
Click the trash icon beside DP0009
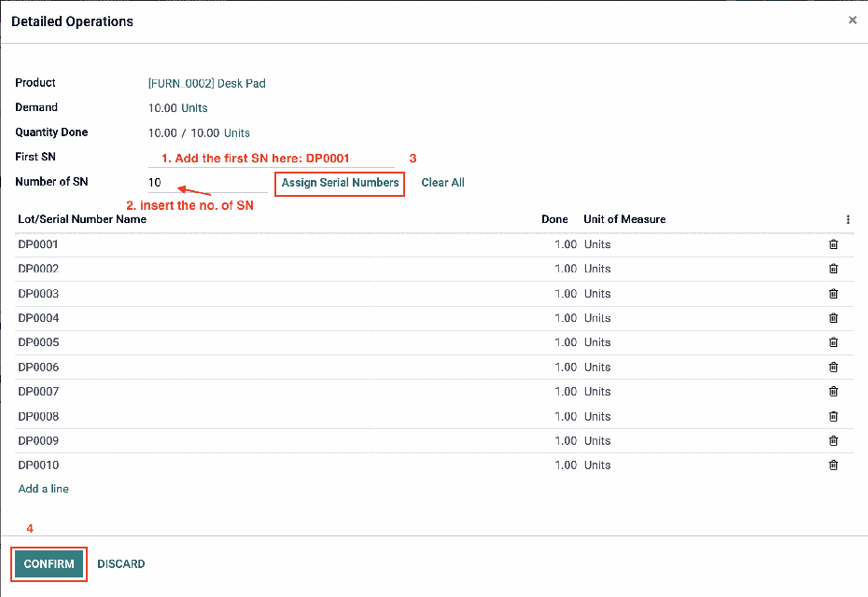point(833,440)
